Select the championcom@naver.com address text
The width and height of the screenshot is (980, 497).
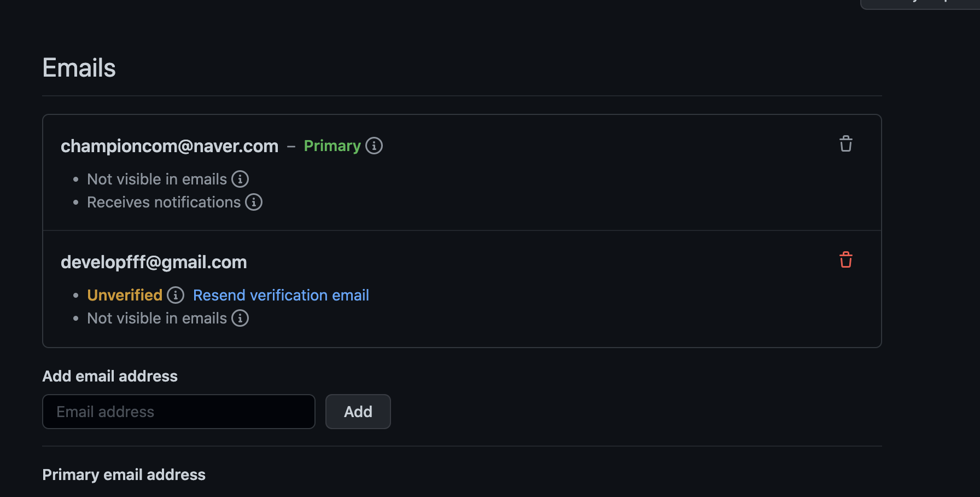(170, 146)
